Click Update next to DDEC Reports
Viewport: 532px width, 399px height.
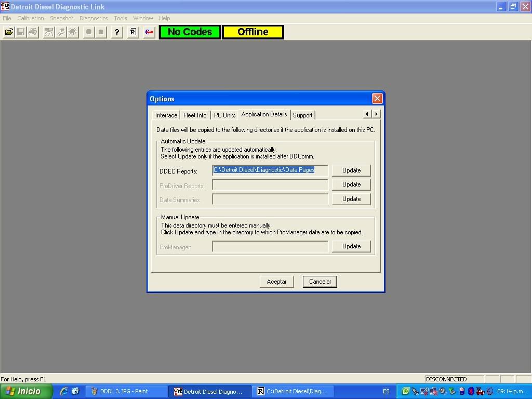[x=351, y=170]
